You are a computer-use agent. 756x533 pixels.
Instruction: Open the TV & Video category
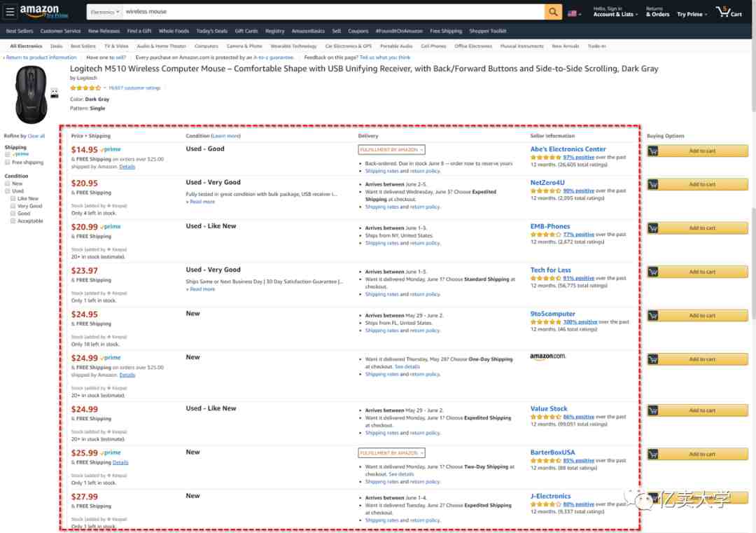[x=116, y=46]
